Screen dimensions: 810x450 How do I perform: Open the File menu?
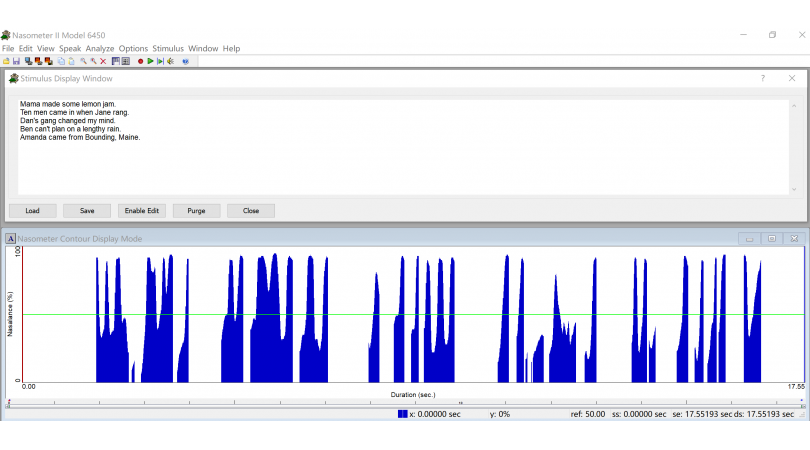click(8, 48)
